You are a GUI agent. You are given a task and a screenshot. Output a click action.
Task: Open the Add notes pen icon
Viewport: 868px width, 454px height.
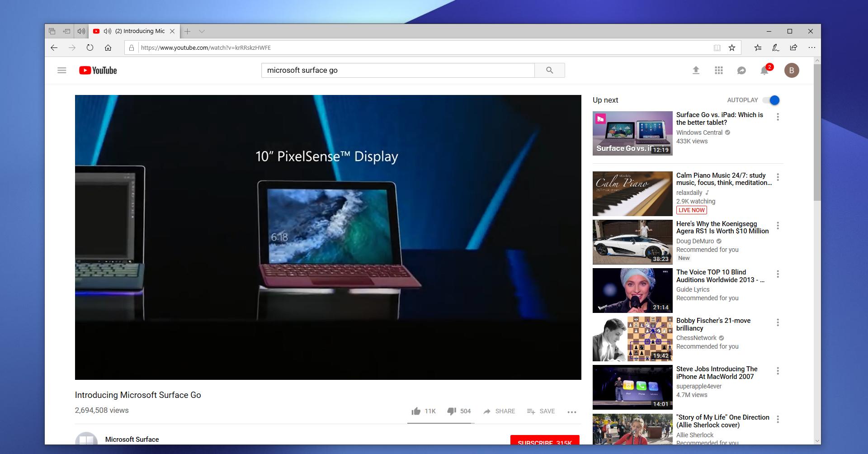(x=776, y=47)
